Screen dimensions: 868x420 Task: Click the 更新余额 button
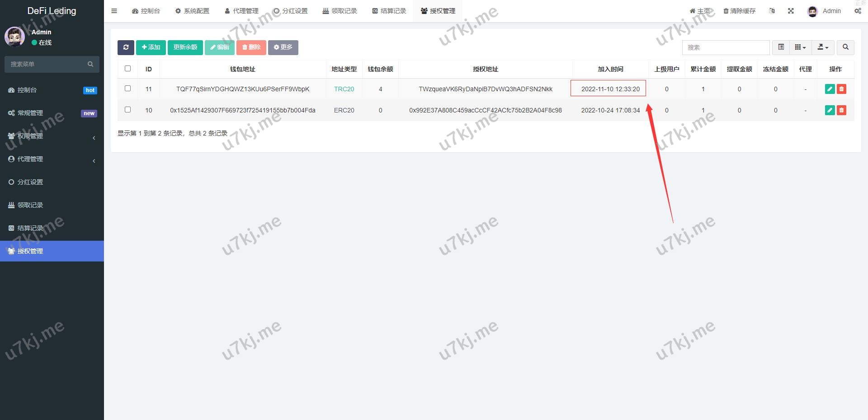click(x=185, y=47)
